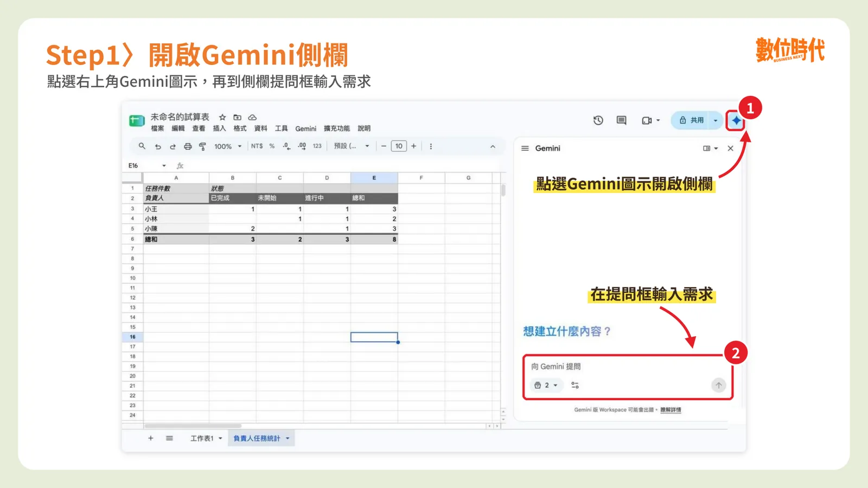This screenshot has width=868, height=488.
Task: Click the font size field showing 10
Action: 399,146
